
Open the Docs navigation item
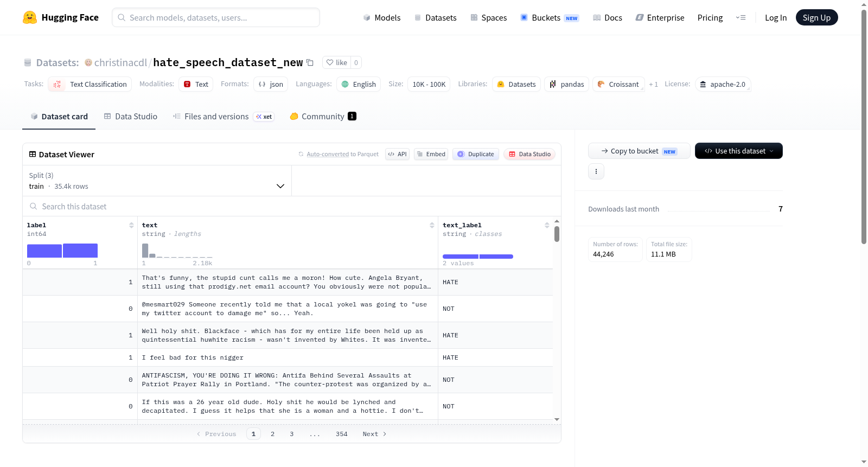pyautogui.click(x=608, y=17)
